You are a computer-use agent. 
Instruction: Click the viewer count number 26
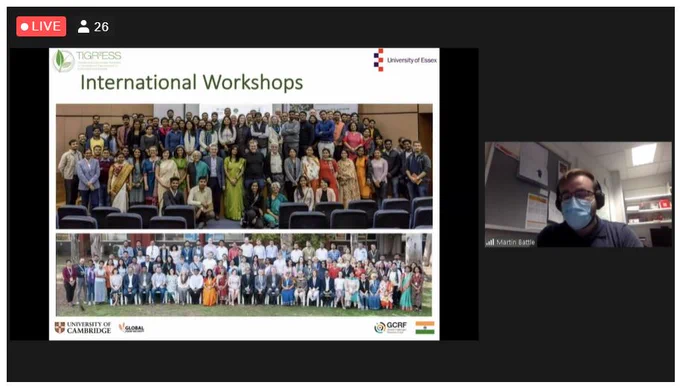click(x=101, y=27)
